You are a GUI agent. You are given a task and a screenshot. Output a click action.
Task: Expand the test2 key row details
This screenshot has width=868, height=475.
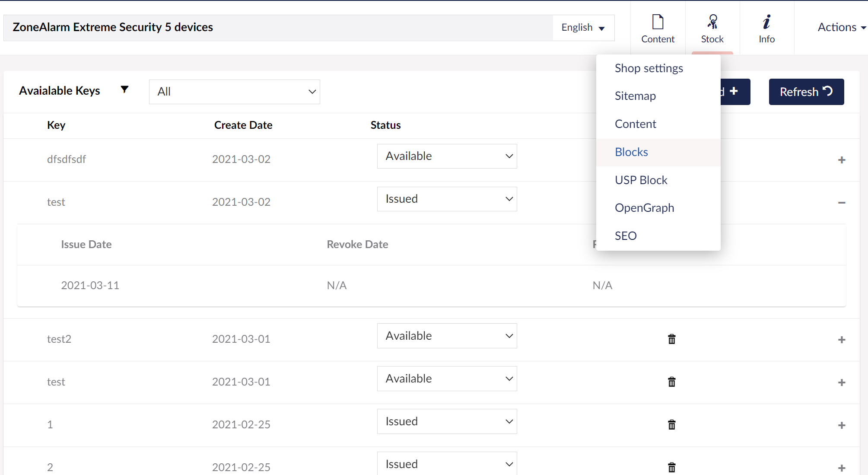point(841,340)
